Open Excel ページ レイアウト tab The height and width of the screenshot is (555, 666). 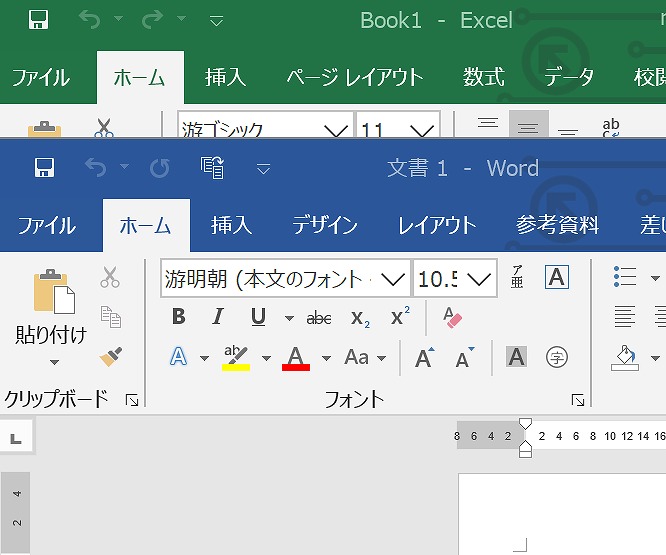[355, 78]
